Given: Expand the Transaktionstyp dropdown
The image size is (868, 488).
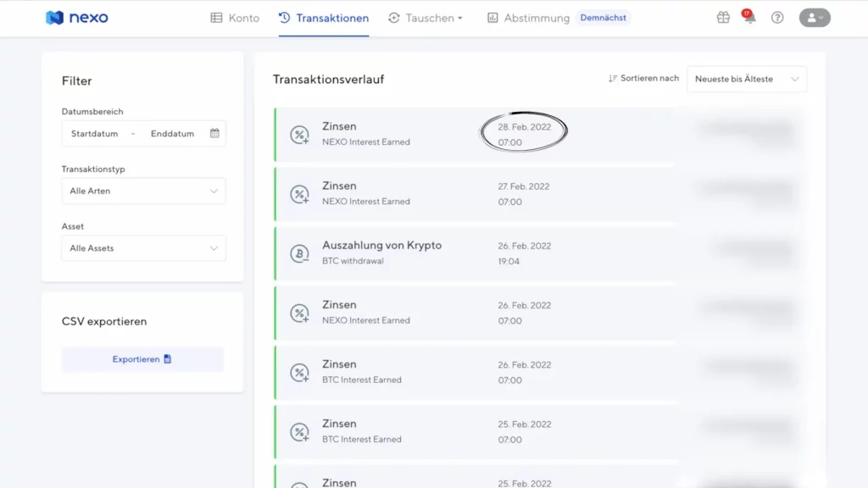Looking at the screenshot, I should click(143, 191).
